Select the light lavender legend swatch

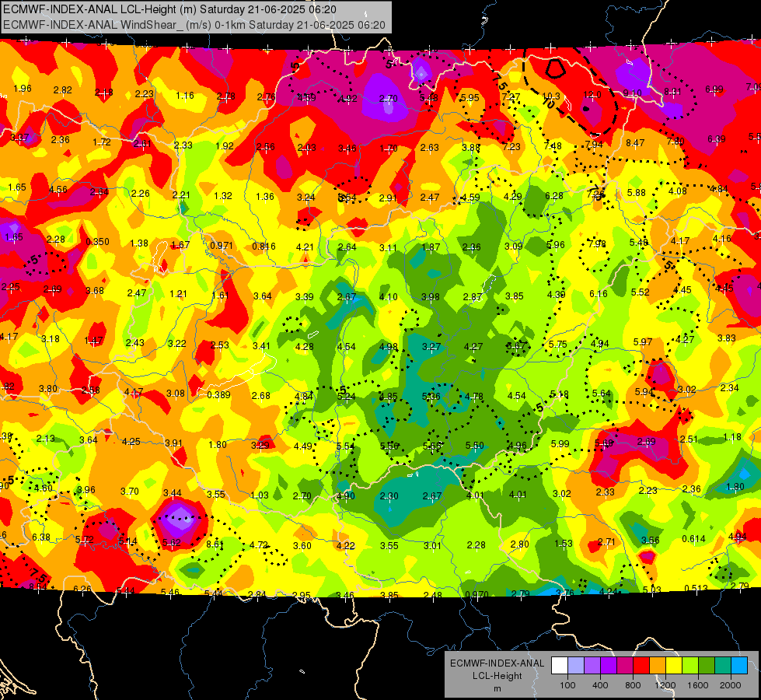pos(575,666)
